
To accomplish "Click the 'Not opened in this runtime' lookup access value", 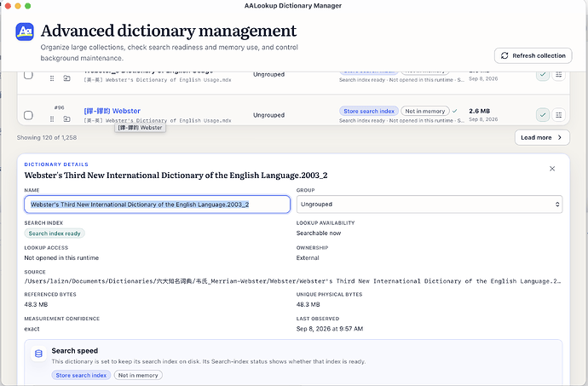I will coord(61,258).
